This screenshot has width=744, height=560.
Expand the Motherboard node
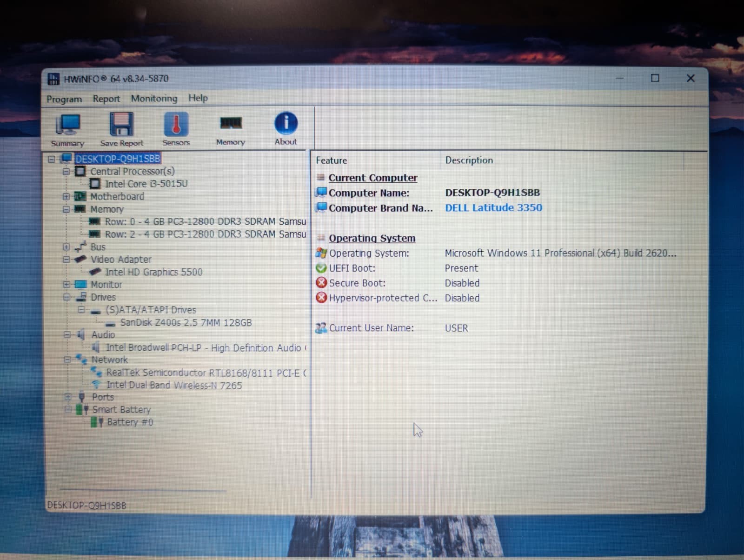(x=66, y=197)
